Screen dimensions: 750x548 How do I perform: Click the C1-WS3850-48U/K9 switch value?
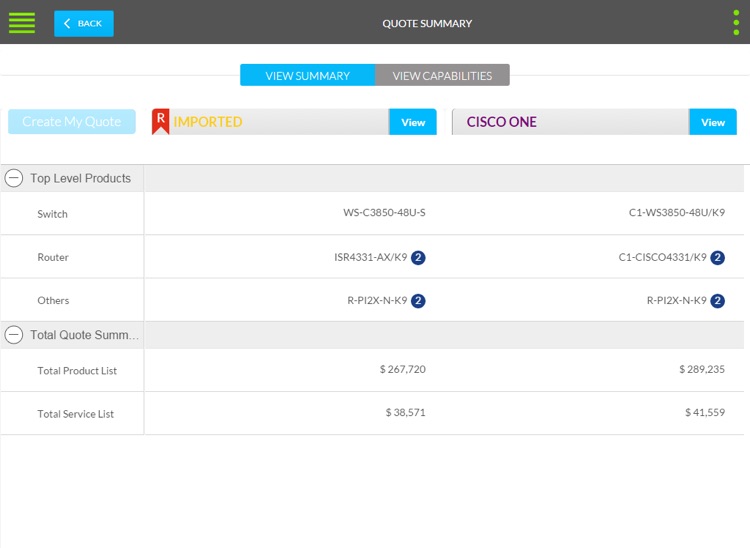pyautogui.click(x=677, y=212)
